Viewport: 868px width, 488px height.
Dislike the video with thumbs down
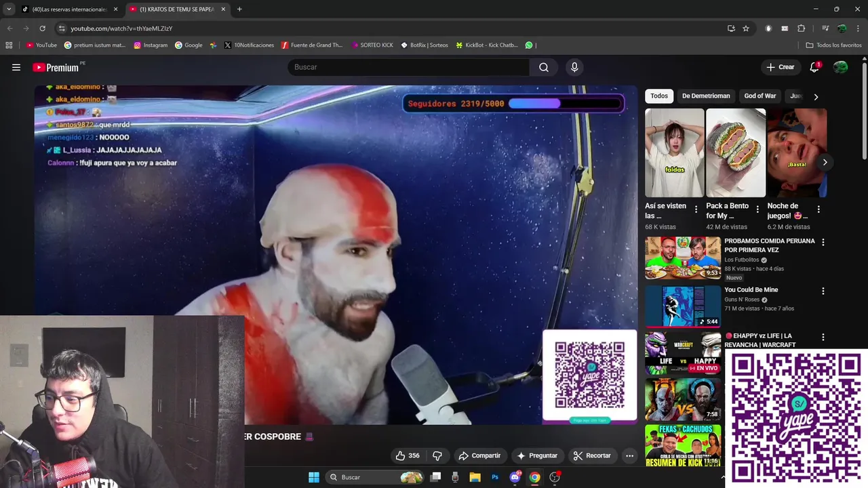point(437,455)
